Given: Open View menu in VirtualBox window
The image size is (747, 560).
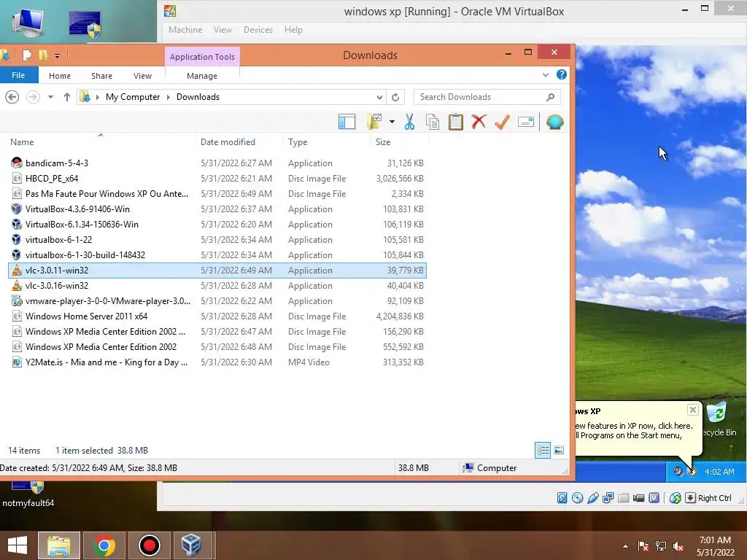Looking at the screenshot, I should pos(222,29).
